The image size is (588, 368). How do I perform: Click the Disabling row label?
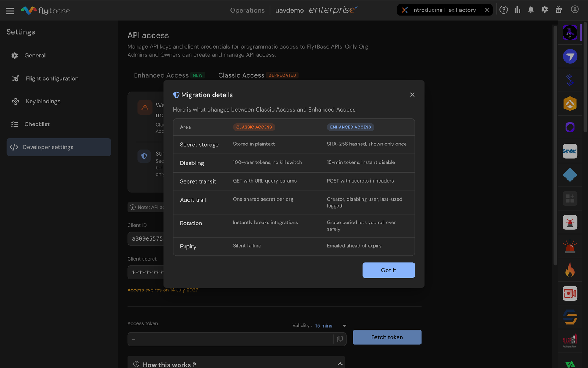click(192, 163)
